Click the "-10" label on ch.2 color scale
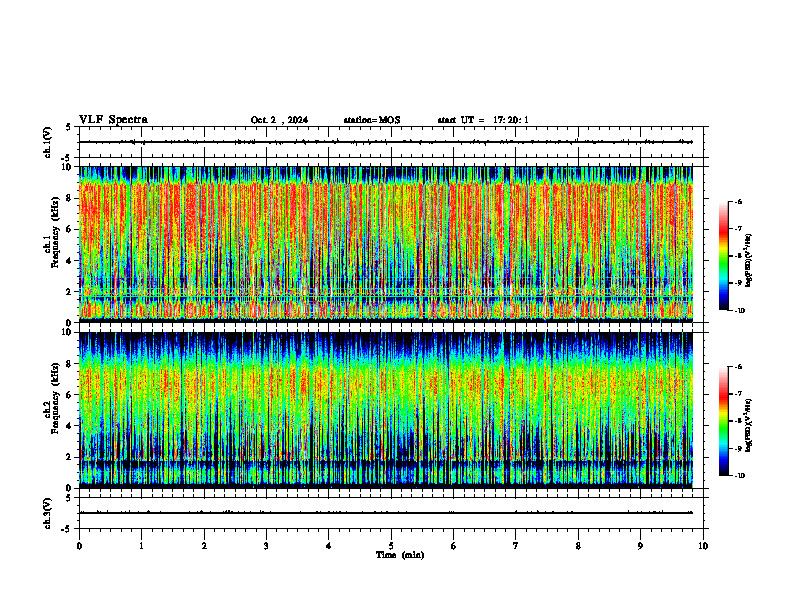 [740, 476]
